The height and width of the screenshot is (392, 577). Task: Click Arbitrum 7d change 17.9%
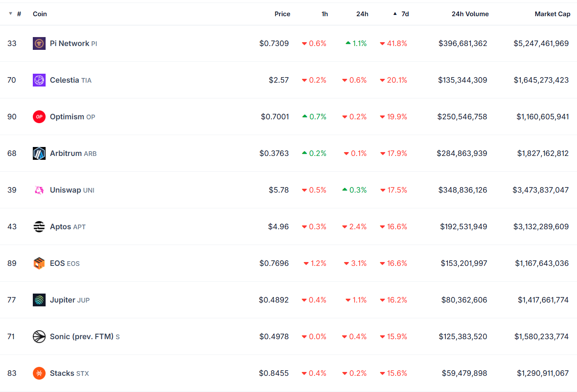(394, 153)
